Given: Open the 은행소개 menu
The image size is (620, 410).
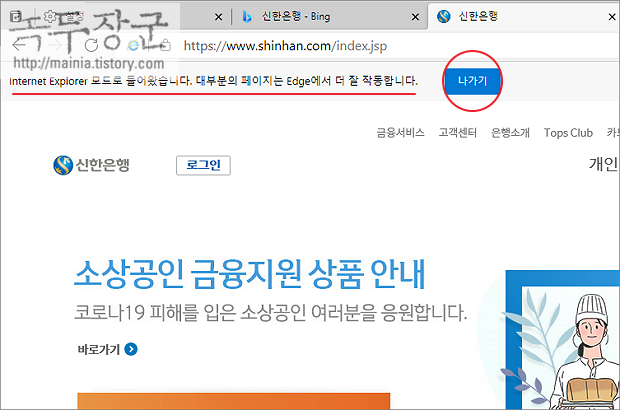Looking at the screenshot, I should tap(510, 133).
